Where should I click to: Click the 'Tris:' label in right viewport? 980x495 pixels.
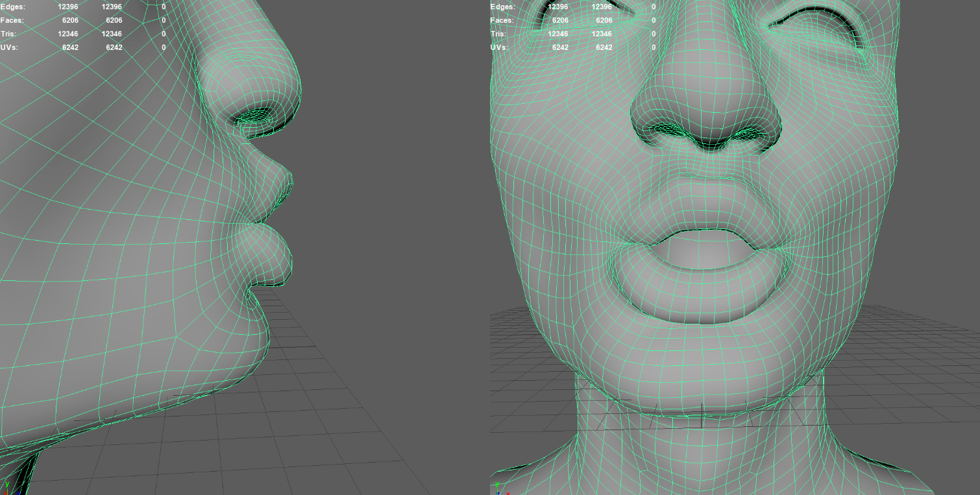498,34
